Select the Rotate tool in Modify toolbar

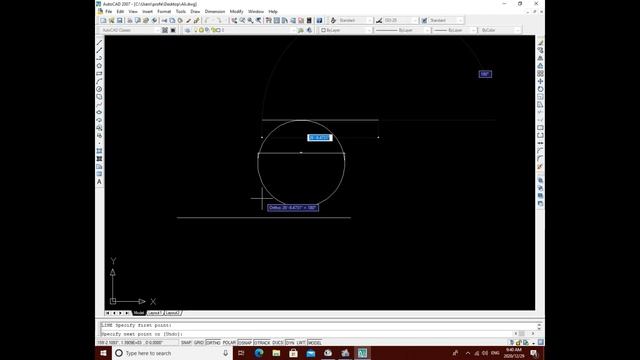(540, 89)
